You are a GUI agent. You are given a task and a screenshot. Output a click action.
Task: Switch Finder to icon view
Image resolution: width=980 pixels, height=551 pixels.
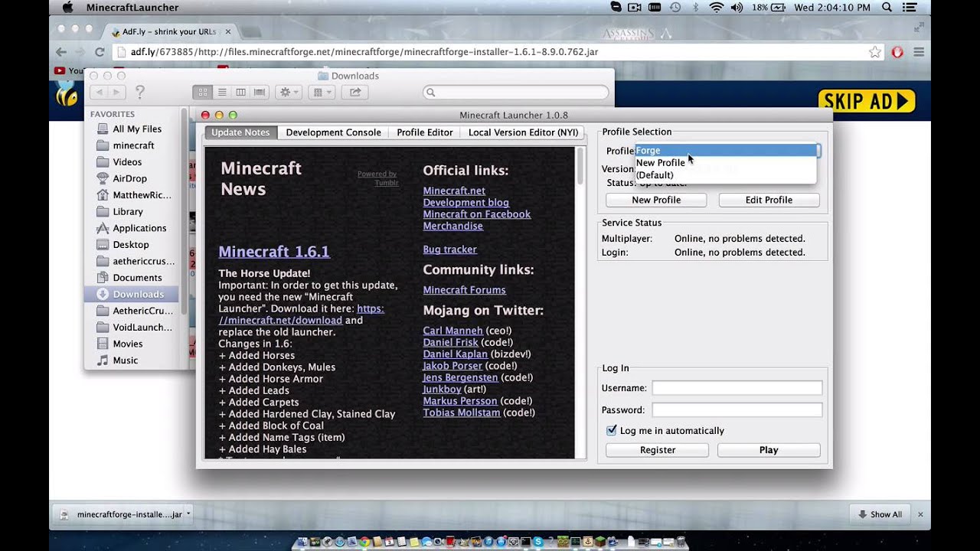(203, 92)
